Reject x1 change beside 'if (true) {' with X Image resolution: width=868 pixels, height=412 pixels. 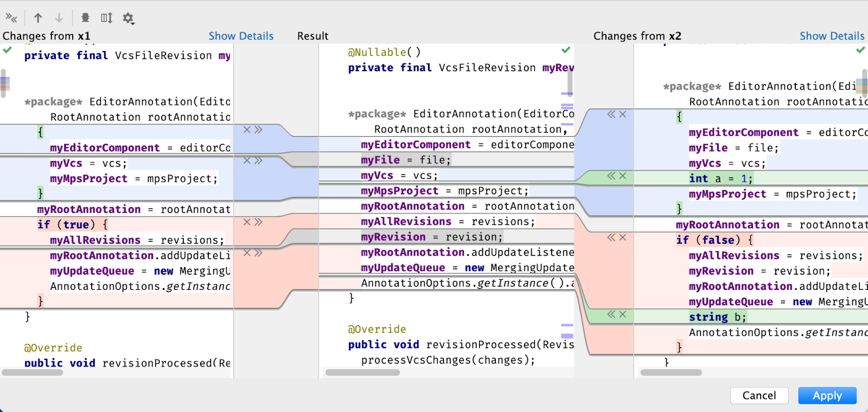click(x=247, y=221)
